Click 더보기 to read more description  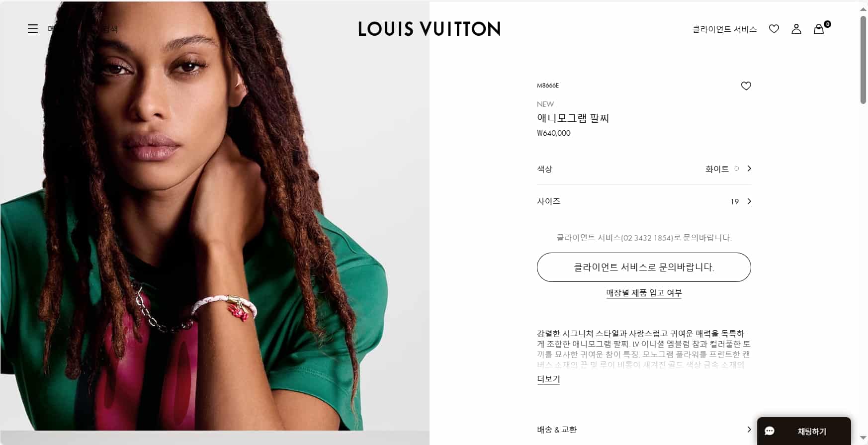(548, 379)
